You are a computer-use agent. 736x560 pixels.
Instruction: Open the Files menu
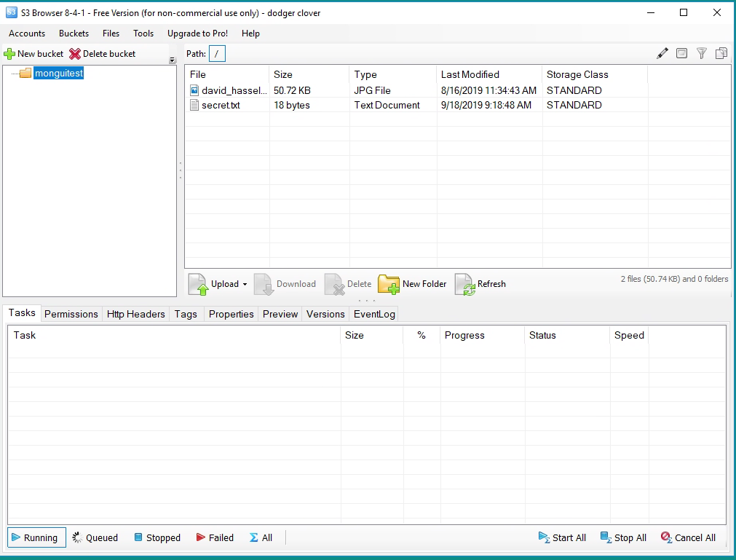tap(111, 33)
